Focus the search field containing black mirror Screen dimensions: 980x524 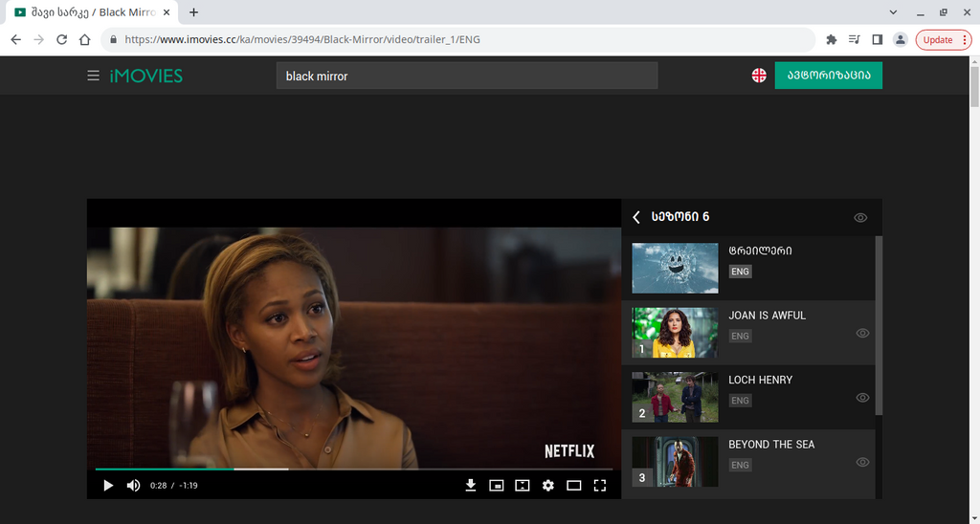pos(467,76)
